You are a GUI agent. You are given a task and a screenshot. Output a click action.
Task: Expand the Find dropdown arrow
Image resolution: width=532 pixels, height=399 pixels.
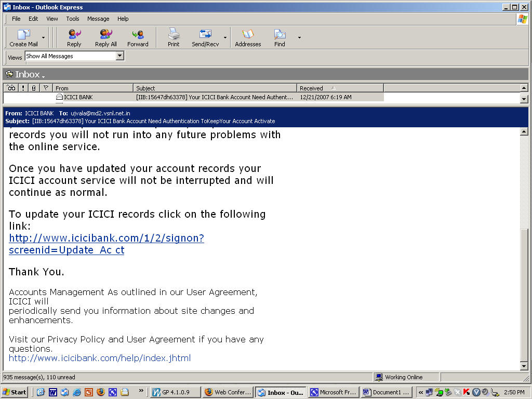pos(299,37)
